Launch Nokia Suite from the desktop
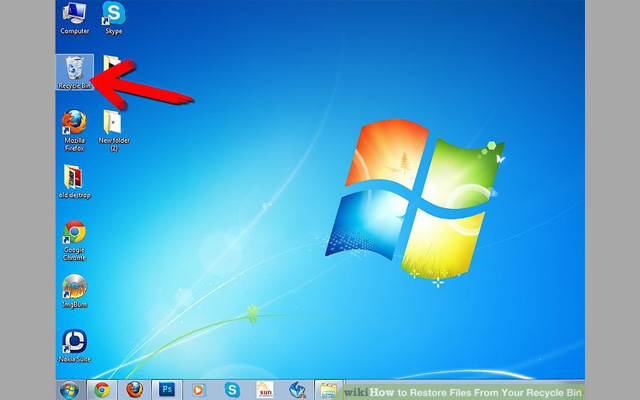 (x=75, y=344)
